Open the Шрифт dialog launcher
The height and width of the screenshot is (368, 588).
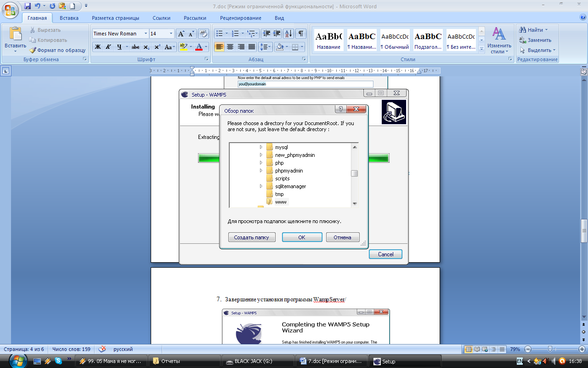pos(206,59)
